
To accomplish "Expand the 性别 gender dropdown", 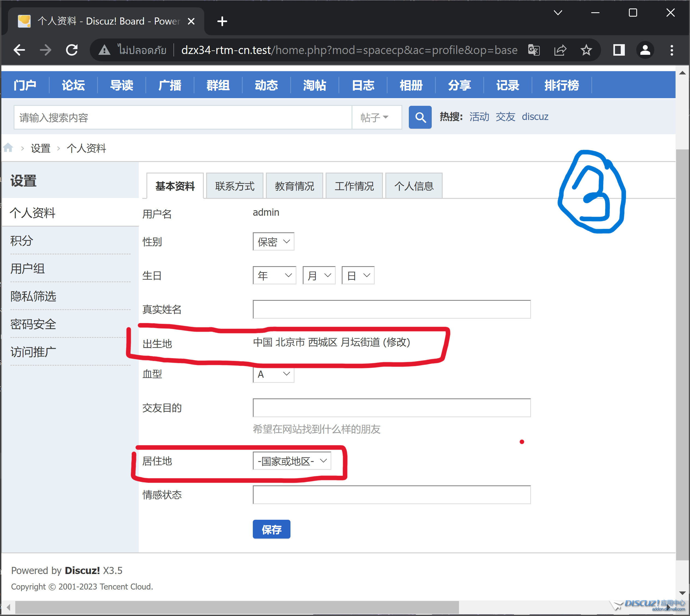I will [273, 242].
